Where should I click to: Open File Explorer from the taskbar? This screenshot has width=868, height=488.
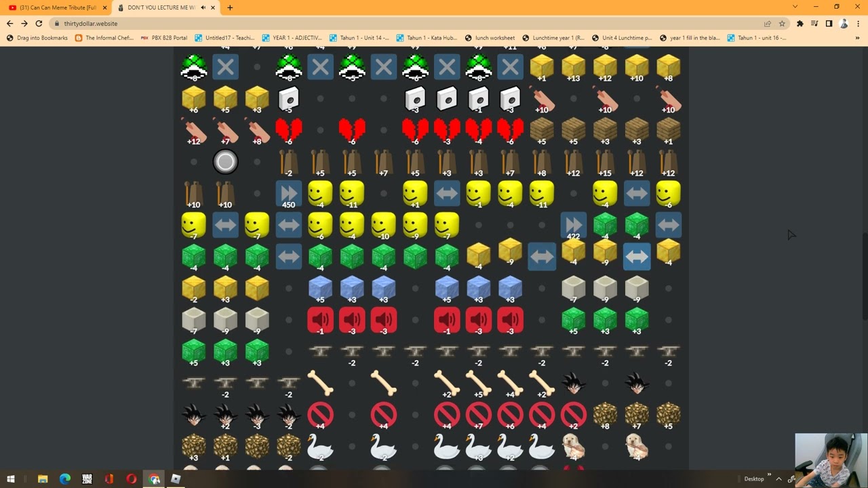pyautogui.click(x=43, y=479)
